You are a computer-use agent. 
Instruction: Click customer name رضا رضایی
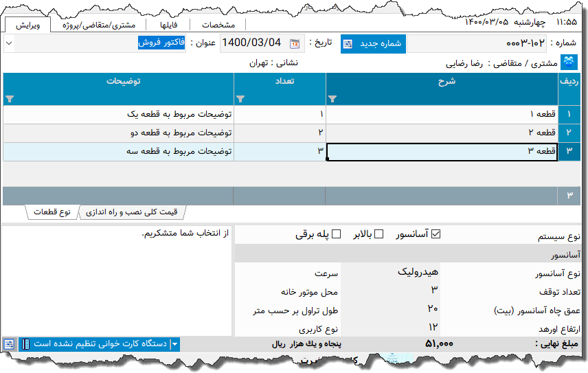(464, 63)
